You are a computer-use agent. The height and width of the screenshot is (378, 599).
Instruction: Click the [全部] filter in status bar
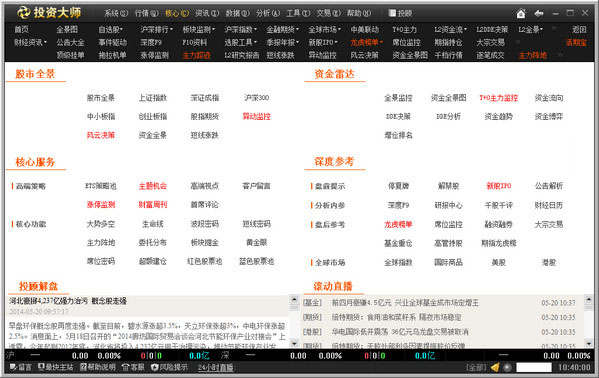tap(476, 367)
